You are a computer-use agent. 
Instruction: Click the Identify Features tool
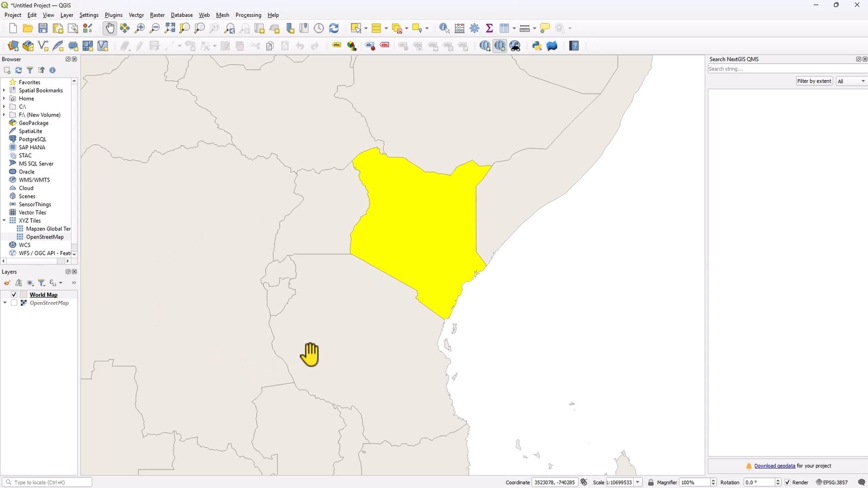pos(444,28)
